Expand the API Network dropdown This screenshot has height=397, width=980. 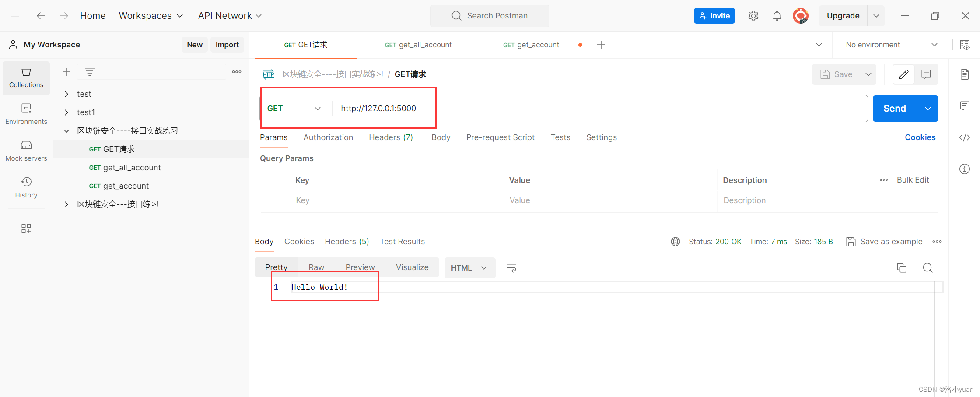tap(230, 16)
